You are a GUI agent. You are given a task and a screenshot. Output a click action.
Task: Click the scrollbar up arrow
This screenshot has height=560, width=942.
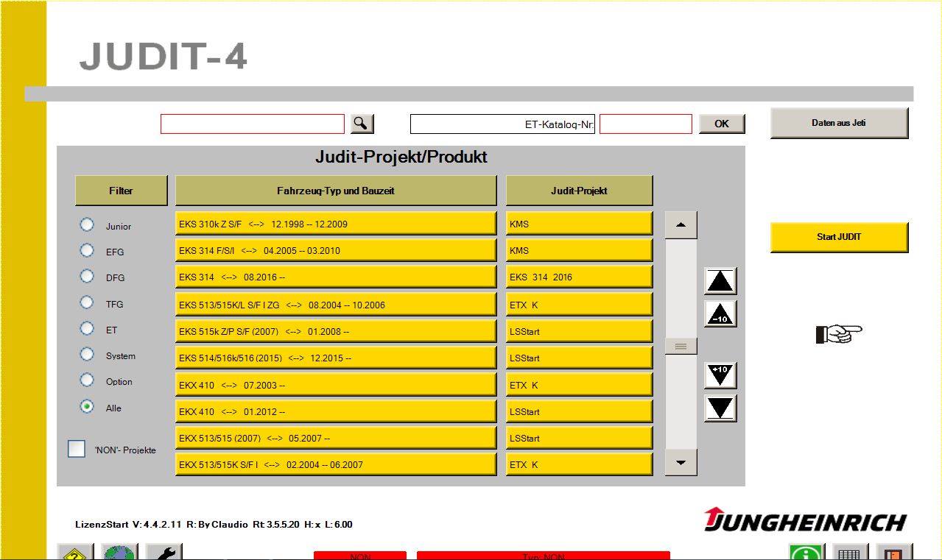pyautogui.click(x=681, y=225)
